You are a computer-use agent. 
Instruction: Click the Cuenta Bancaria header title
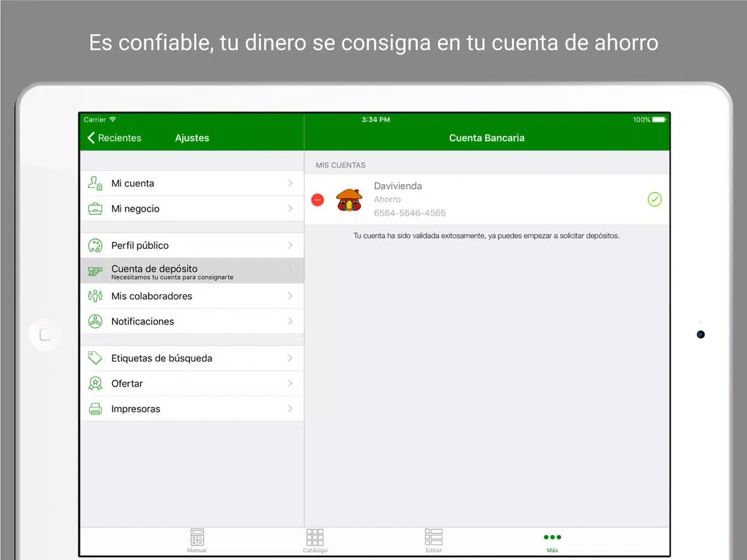(x=487, y=137)
